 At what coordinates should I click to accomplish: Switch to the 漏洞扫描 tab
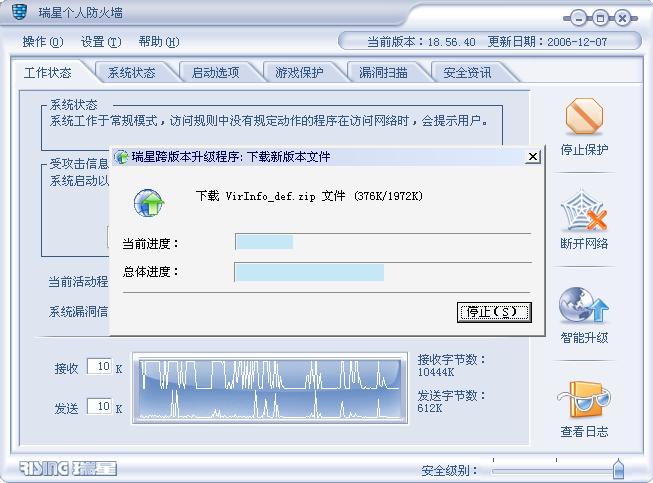[x=383, y=72]
